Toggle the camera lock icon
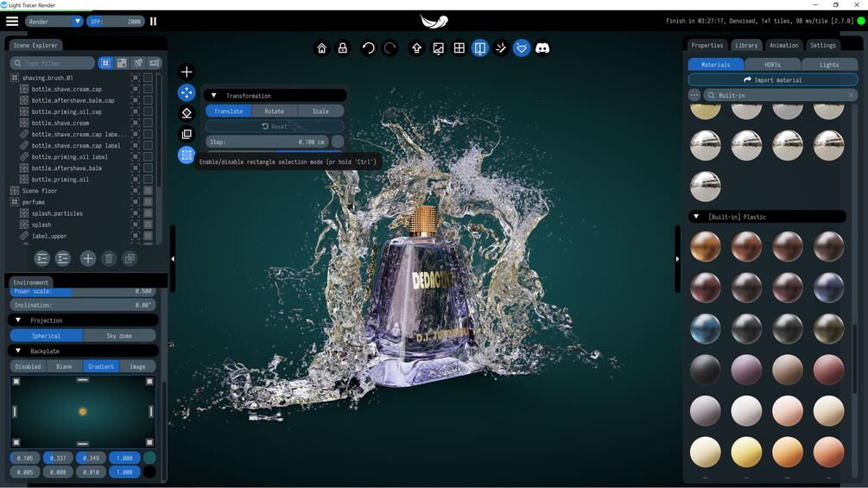Image resolution: width=868 pixels, height=488 pixels. point(343,48)
